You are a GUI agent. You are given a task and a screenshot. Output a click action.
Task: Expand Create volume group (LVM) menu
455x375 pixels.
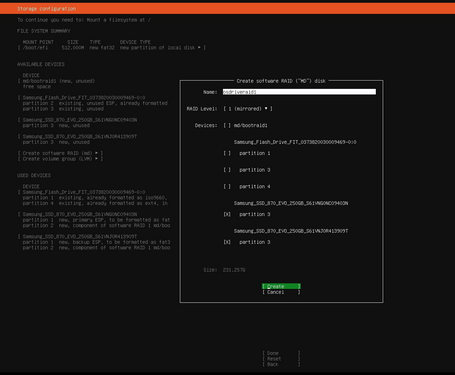(x=60, y=159)
